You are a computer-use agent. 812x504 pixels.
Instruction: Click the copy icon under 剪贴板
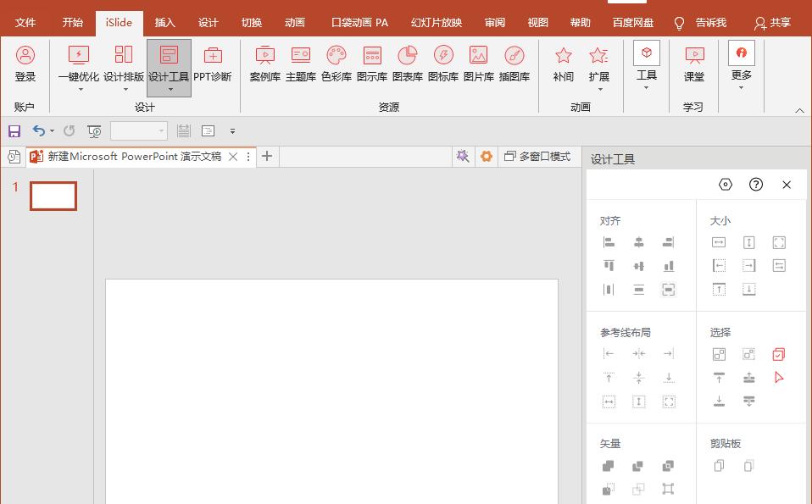[719, 466]
